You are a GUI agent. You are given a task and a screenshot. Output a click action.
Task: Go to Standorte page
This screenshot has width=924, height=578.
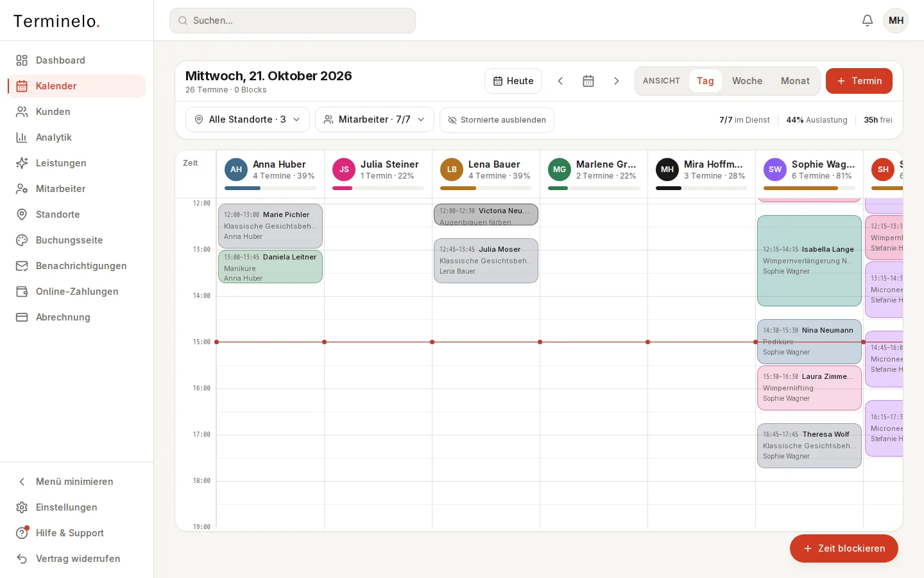[77, 215]
